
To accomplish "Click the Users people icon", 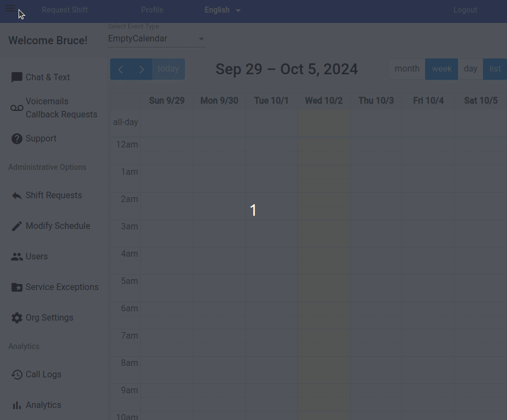I will (x=17, y=257).
